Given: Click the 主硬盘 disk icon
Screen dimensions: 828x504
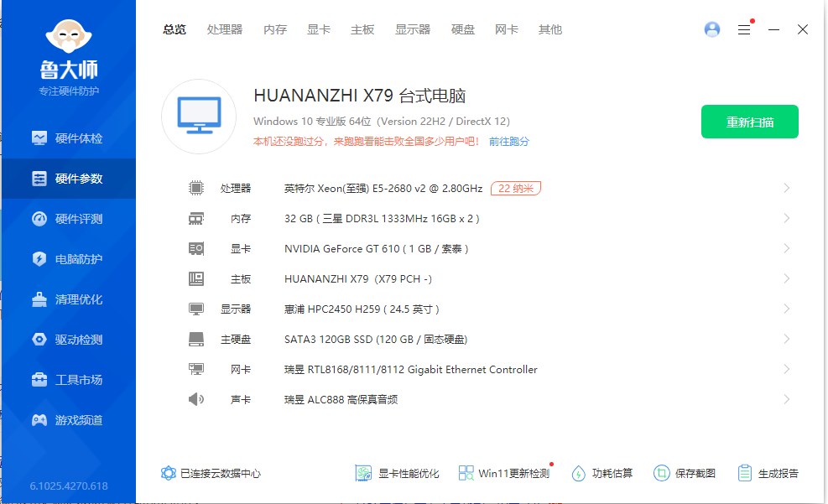Looking at the screenshot, I should click(196, 340).
